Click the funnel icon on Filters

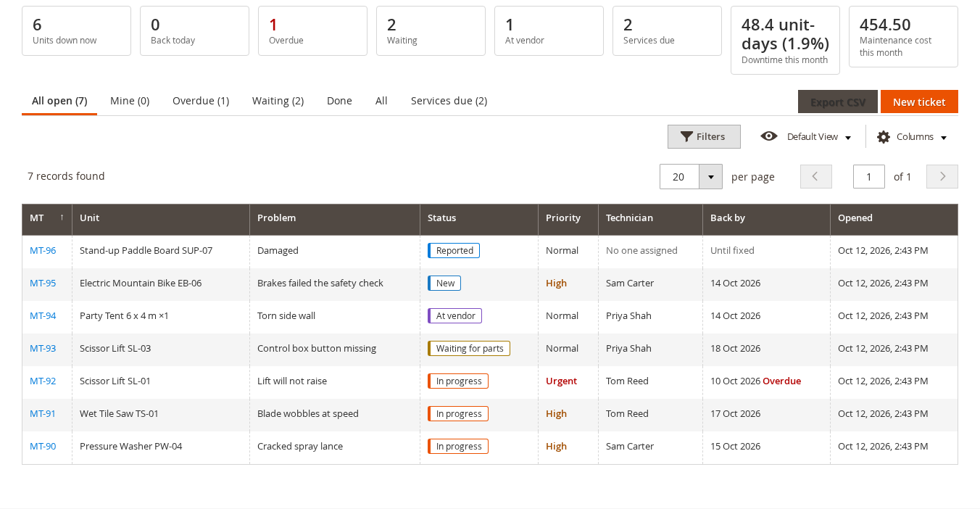[686, 136]
